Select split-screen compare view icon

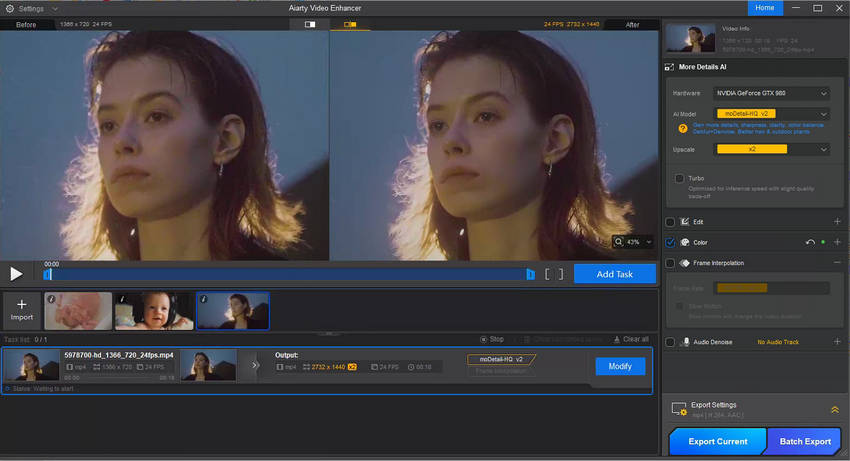tap(310, 24)
